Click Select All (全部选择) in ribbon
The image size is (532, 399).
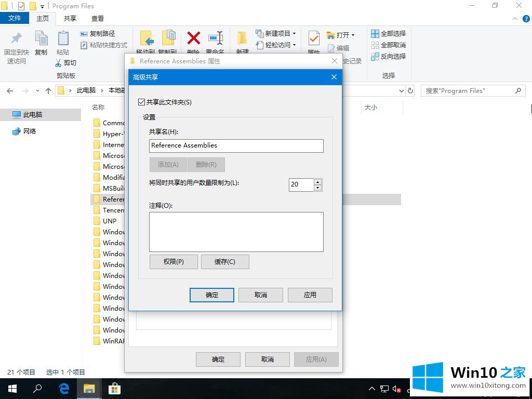(375, 34)
